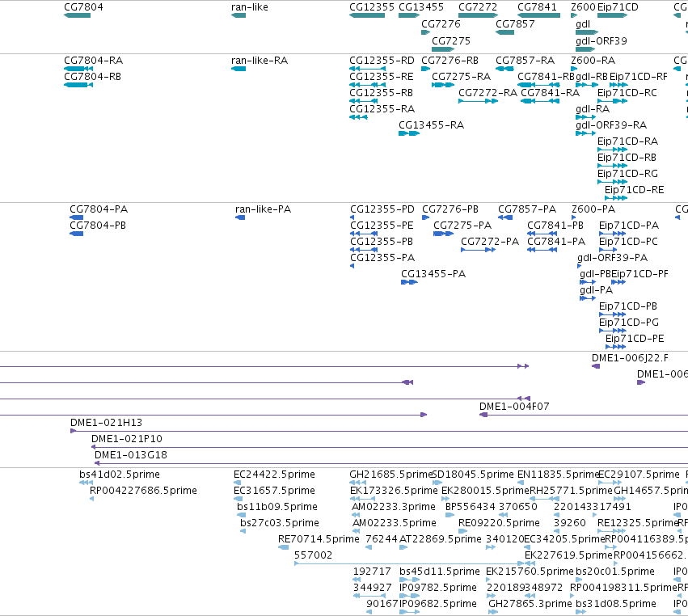
Task: Click EST EC31657.5prime
Action: [274, 491]
